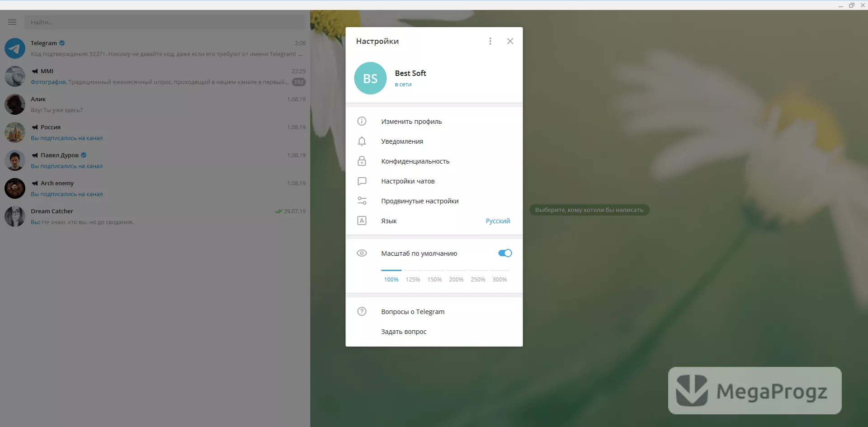
Task: Click Павел Дуров's avatar photo
Action: [x=15, y=160]
